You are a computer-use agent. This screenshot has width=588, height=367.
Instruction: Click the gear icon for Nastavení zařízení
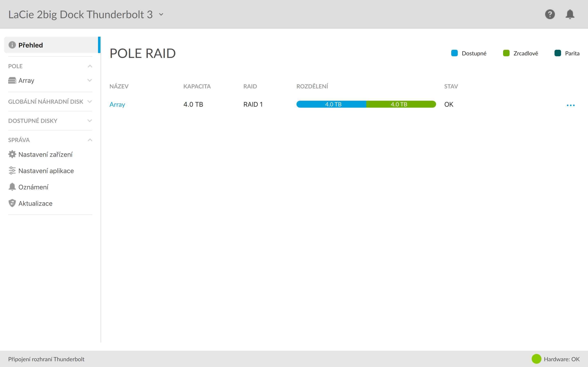pyautogui.click(x=12, y=154)
